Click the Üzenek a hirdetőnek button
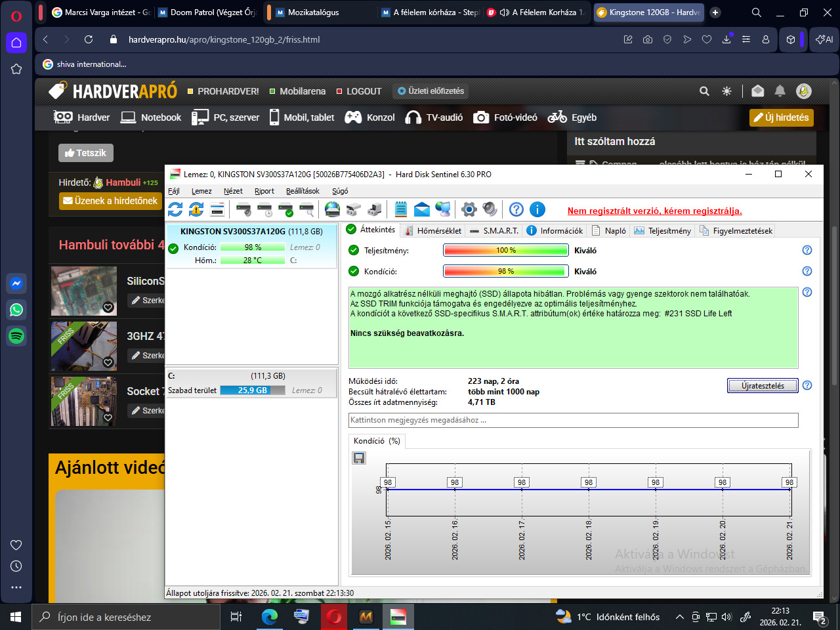This screenshot has width=840, height=630. tap(110, 201)
